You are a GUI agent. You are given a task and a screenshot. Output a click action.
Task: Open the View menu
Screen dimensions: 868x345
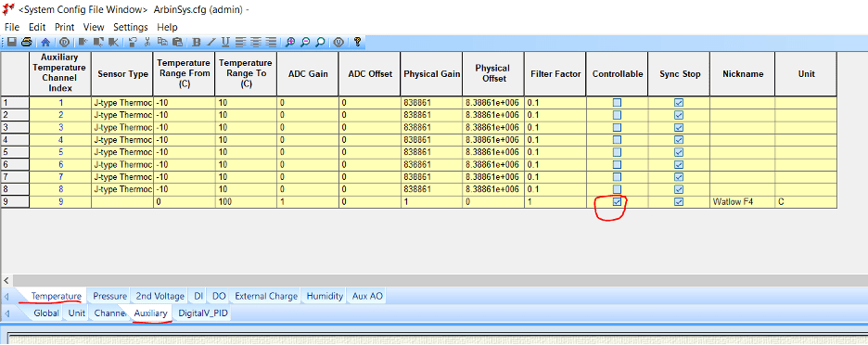[x=94, y=27]
